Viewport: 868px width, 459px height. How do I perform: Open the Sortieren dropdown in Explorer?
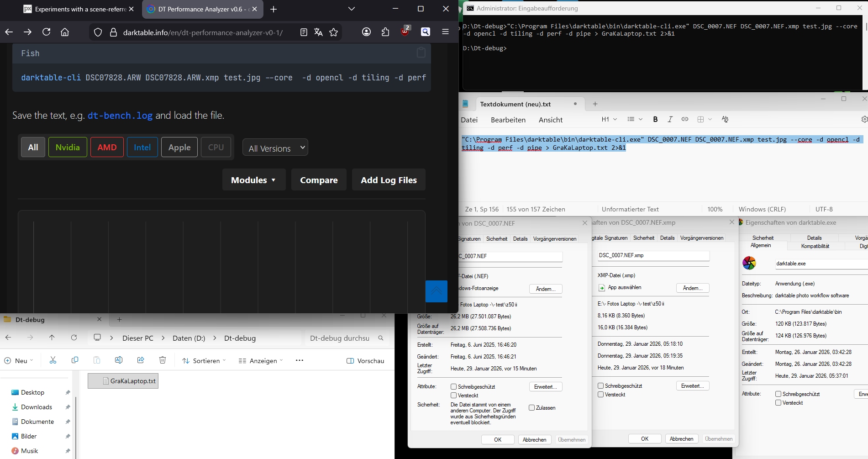click(x=204, y=361)
